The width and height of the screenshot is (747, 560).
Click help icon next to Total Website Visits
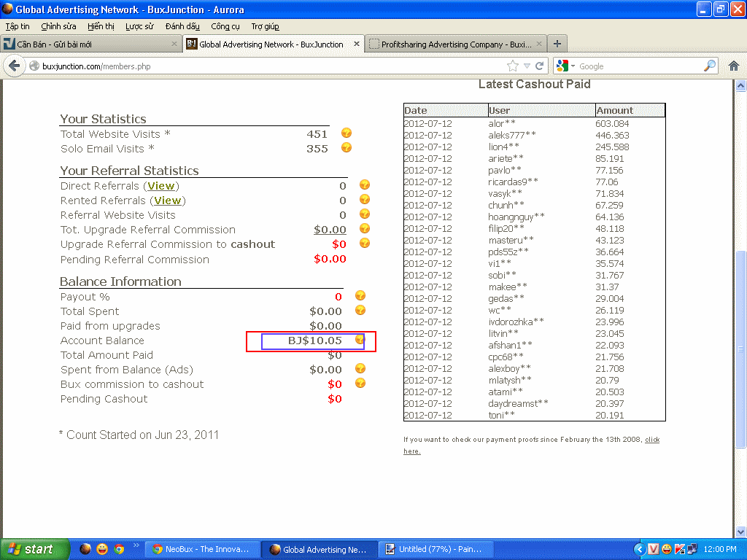347,133
